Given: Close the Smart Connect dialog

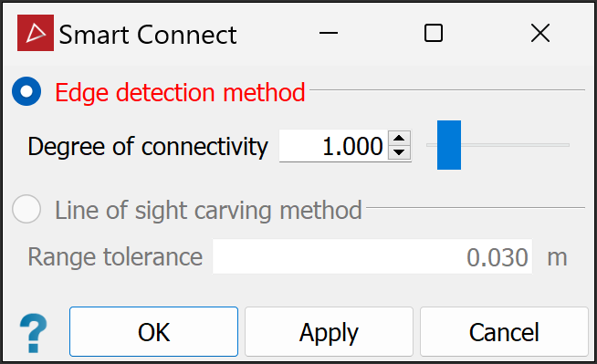Looking at the screenshot, I should (x=540, y=33).
